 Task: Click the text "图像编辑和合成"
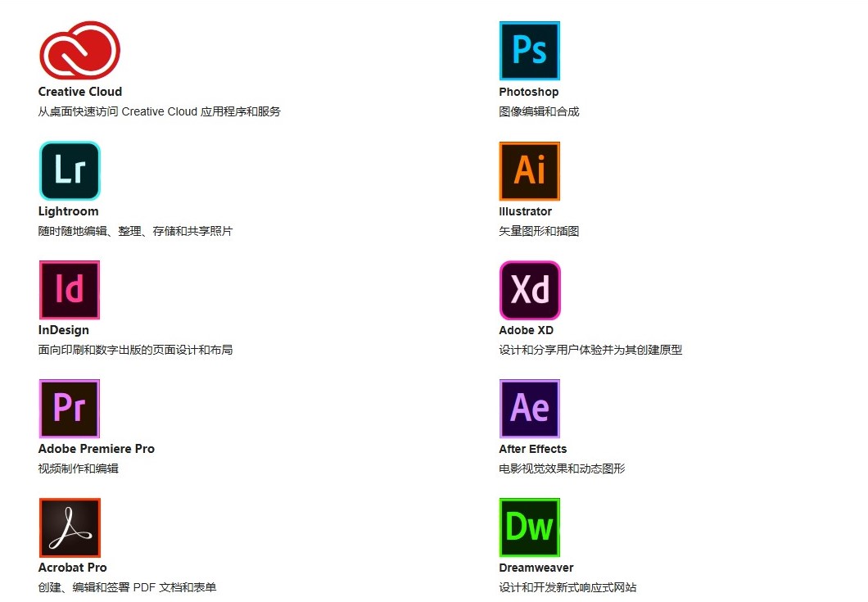(539, 112)
